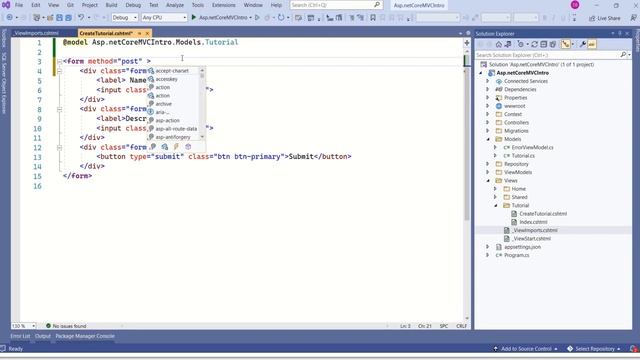Select Program.cs in Solution Explorer
This screenshot has width=640, height=360.
pos(516,255)
